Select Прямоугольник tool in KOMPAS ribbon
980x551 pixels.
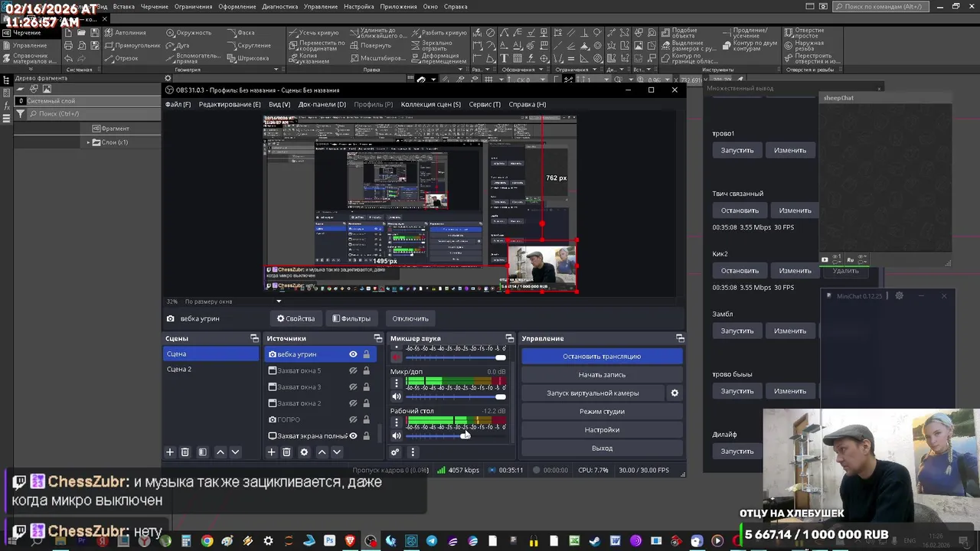(x=131, y=45)
